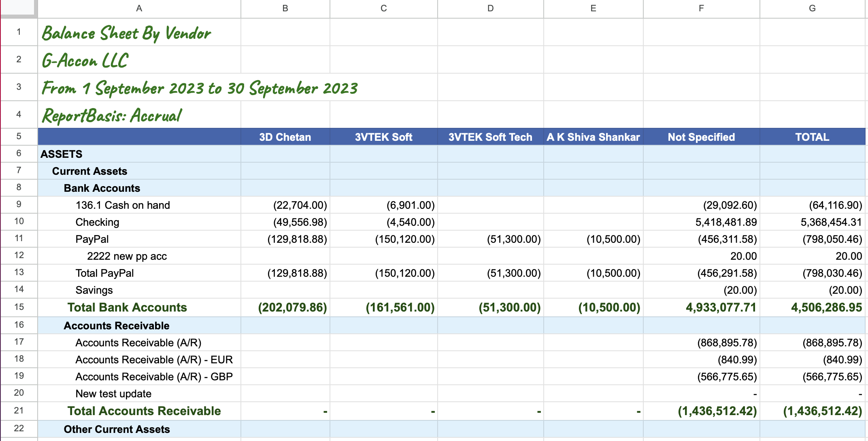
Task: Select the date range 'From 1 September 2023' cell
Action: (139, 87)
